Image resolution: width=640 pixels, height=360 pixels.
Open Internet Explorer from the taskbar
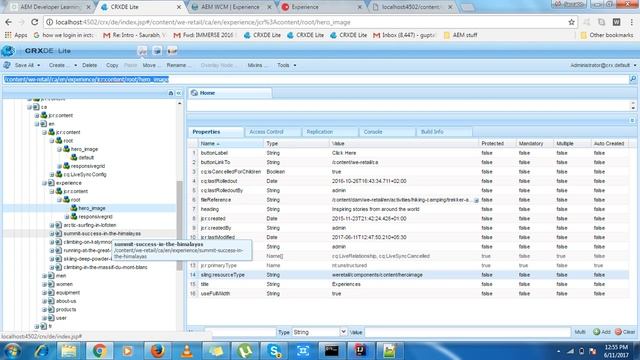pos(41,351)
